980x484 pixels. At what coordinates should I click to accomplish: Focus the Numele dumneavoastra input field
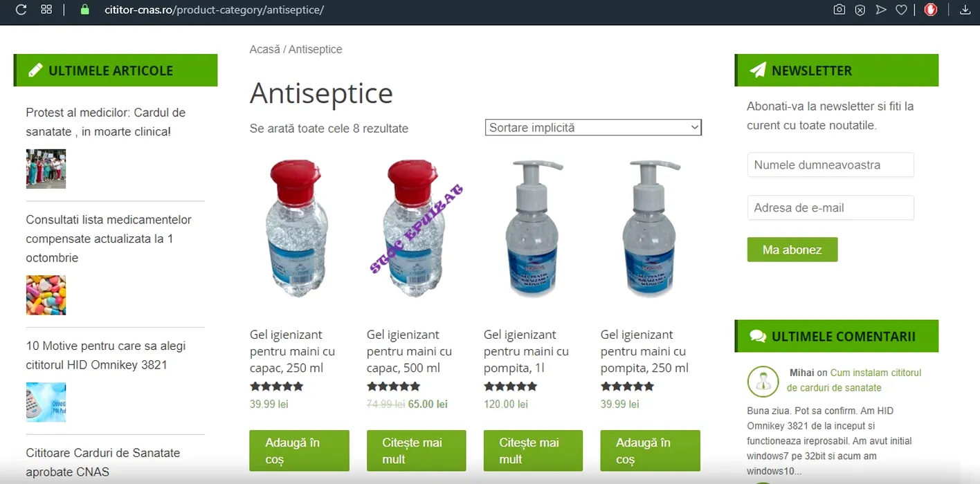pos(831,165)
